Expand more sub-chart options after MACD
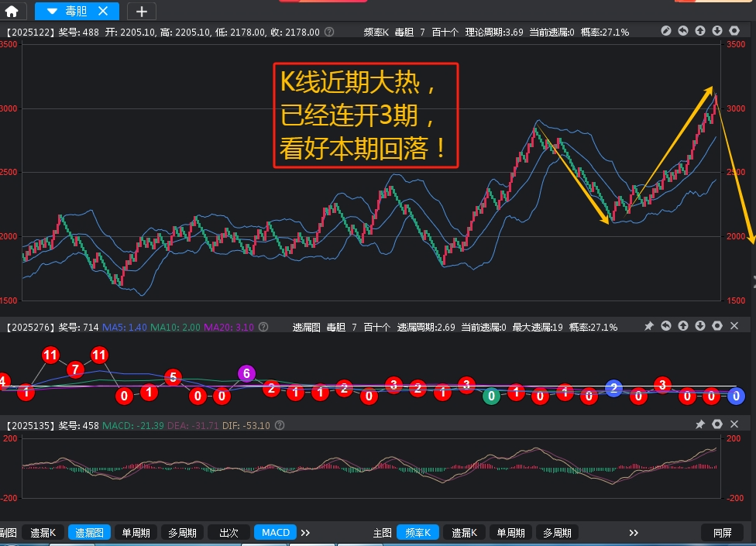This screenshot has height=546, width=756. click(305, 533)
